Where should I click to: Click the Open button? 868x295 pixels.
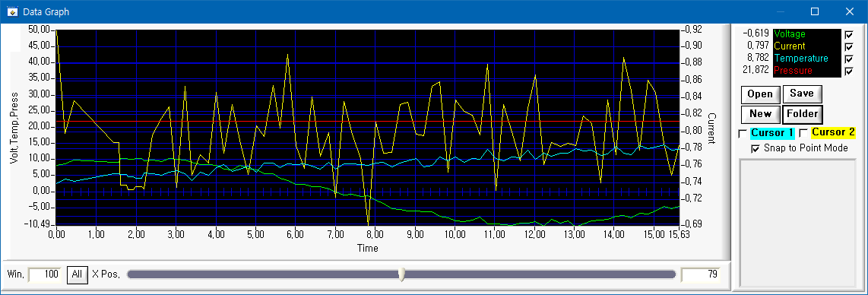point(760,94)
